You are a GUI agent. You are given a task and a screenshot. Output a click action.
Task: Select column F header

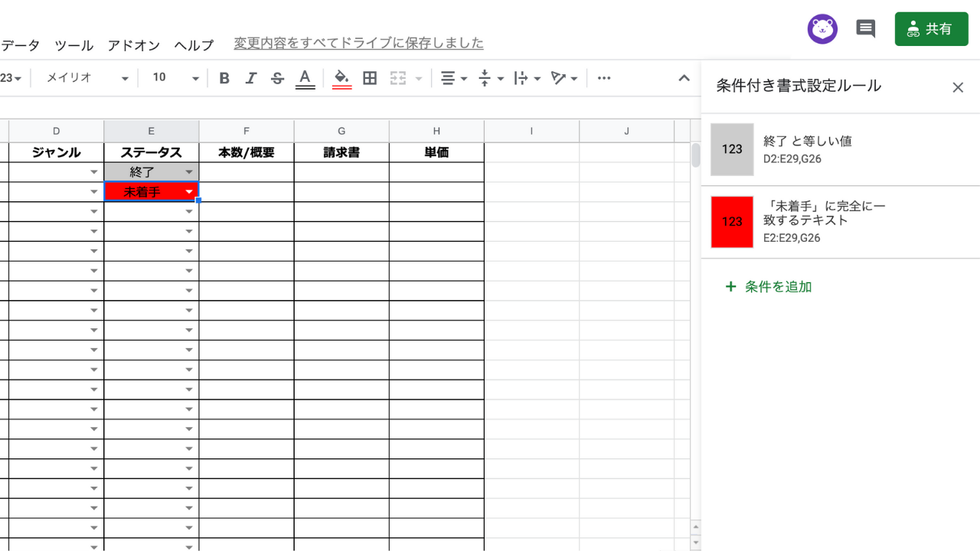[247, 131]
